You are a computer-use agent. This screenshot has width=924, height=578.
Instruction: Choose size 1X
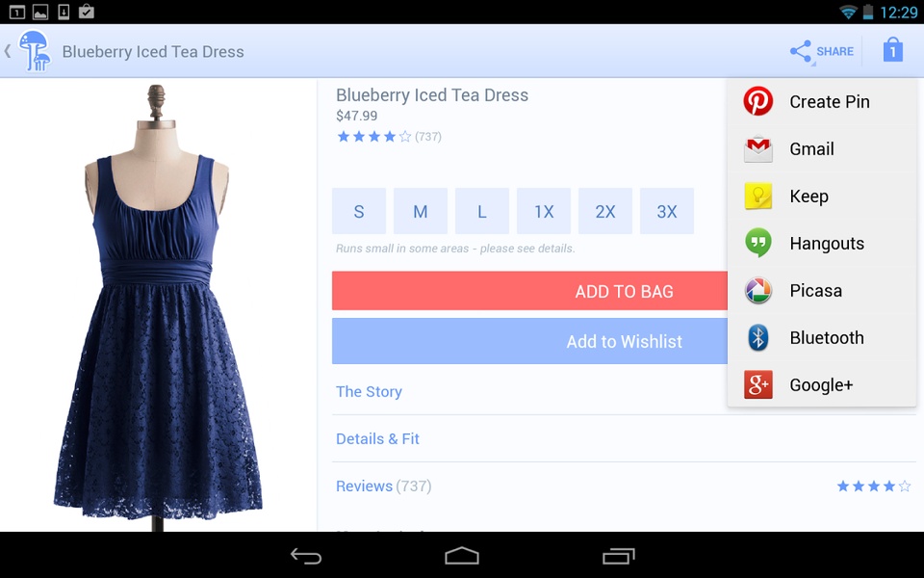(543, 211)
